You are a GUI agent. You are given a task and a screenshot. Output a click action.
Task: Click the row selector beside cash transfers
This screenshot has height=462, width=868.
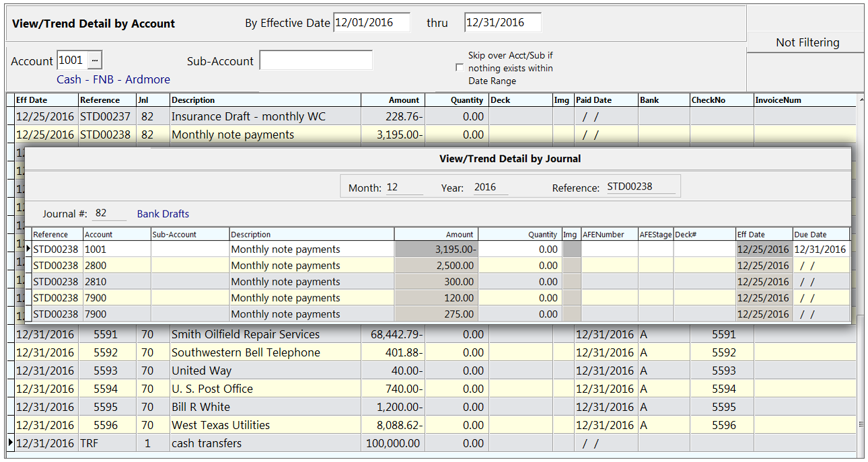9,442
